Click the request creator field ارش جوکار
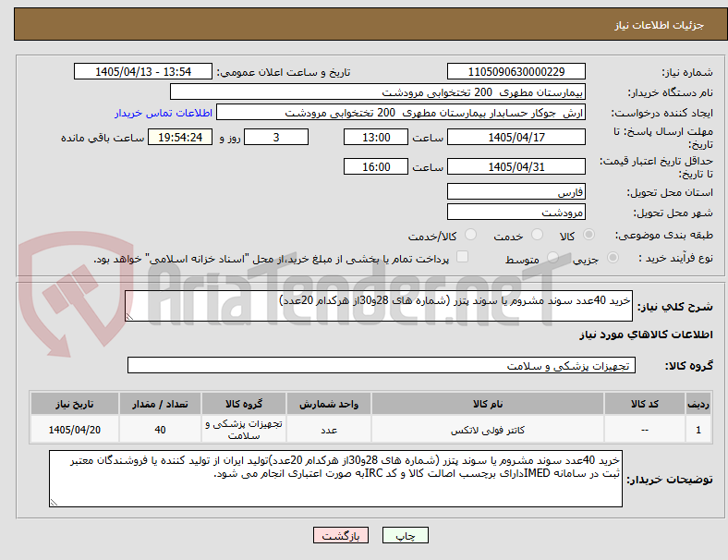Viewport: 728px width, 560px height. point(401,113)
